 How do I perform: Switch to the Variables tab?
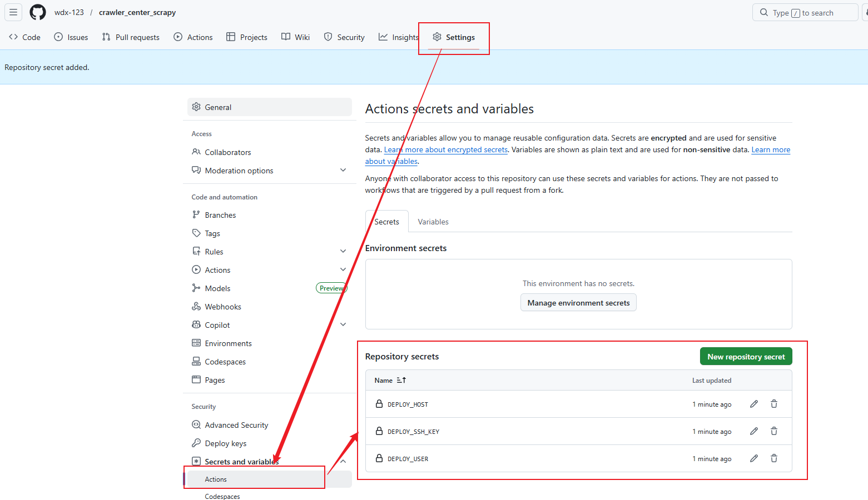click(x=433, y=222)
